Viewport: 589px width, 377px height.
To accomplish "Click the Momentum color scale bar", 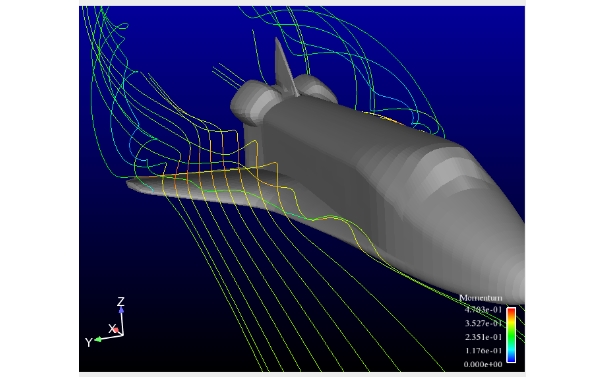I will click(x=511, y=335).
